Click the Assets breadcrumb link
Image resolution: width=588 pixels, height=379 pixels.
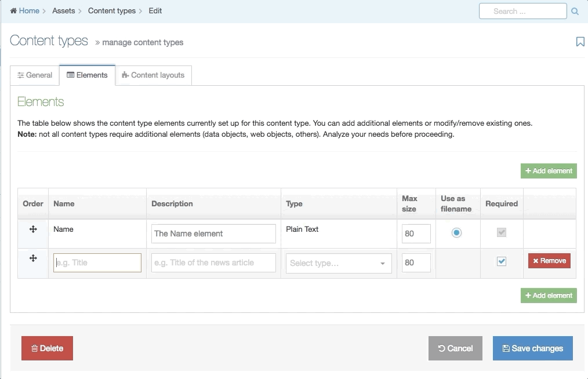click(x=64, y=10)
